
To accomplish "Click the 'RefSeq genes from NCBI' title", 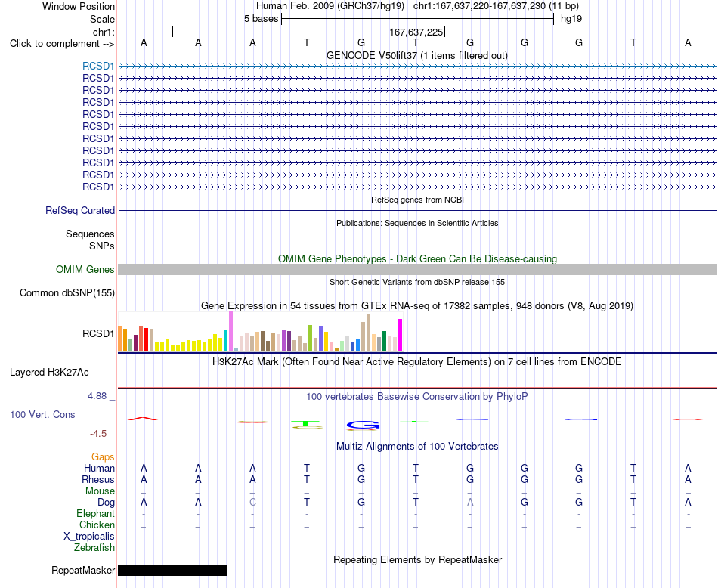I will click(x=417, y=200).
